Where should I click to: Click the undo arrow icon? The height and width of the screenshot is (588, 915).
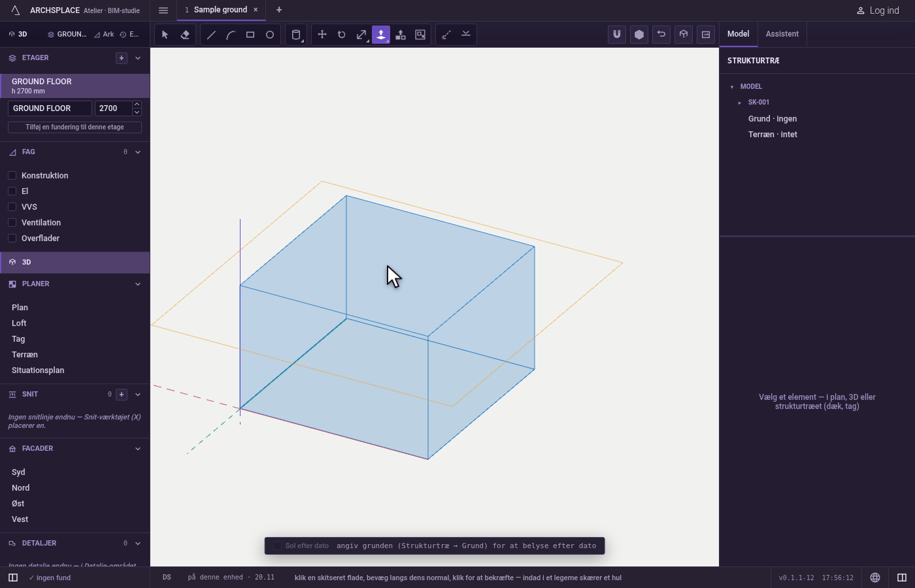pos(661,35)
